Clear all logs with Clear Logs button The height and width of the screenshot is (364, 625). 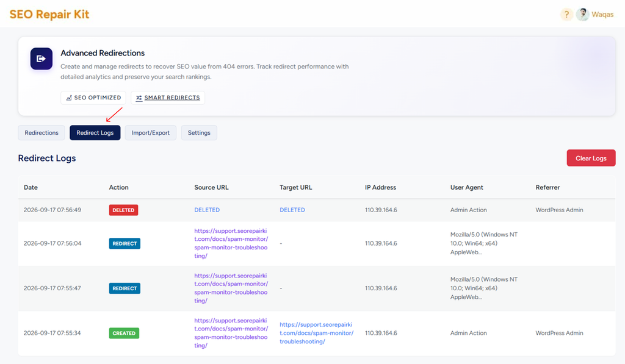pyautogui.click(x=591, y=158)
